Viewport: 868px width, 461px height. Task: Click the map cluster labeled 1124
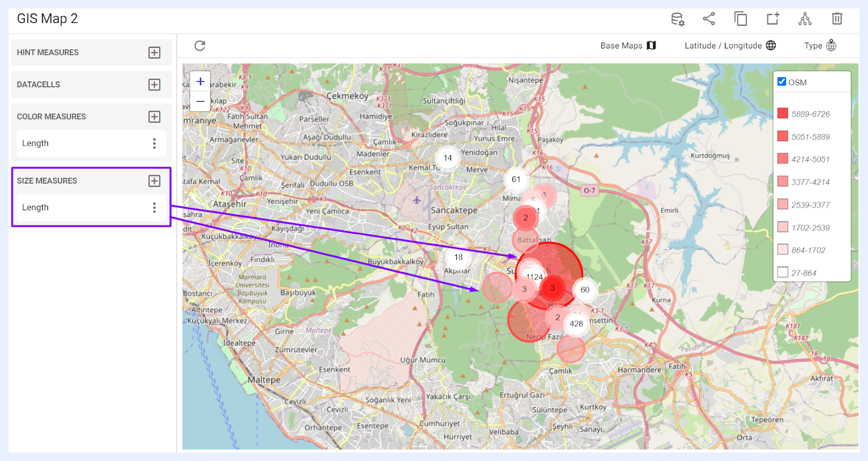click(535, 277)
